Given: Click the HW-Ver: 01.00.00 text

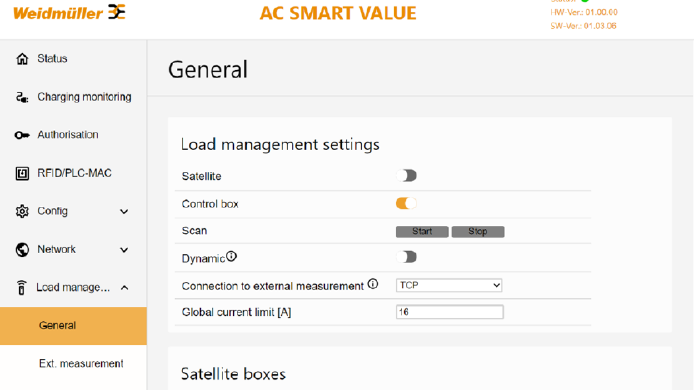Looking at the screenshot, I should 584,12.
